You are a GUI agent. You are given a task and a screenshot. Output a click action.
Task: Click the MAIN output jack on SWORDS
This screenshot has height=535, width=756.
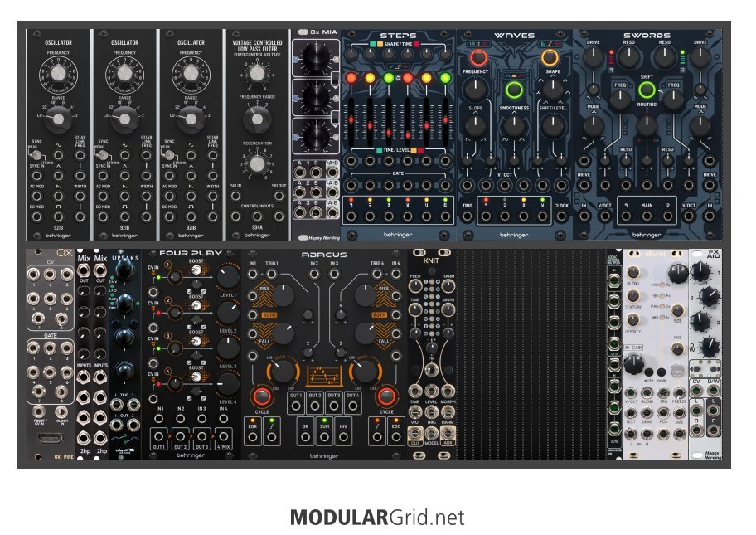(x=647, y=216)
